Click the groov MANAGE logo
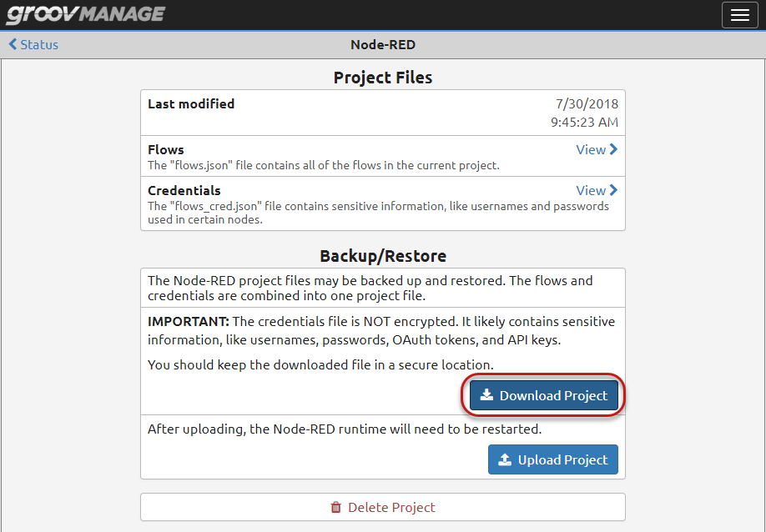766x532 pixels. (x=85, y=14)
